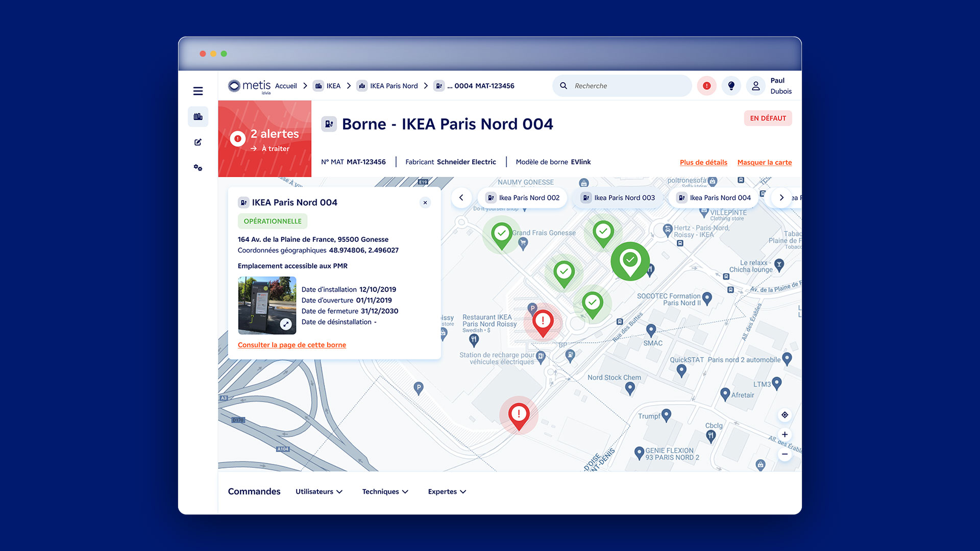980x551 pixels.
Task: Click the Recherche search field
Action: tap(623, 86)
